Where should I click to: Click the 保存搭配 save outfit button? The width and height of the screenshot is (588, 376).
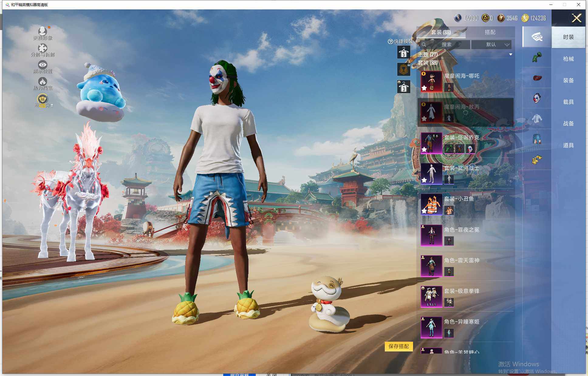[x=398, y=346]
